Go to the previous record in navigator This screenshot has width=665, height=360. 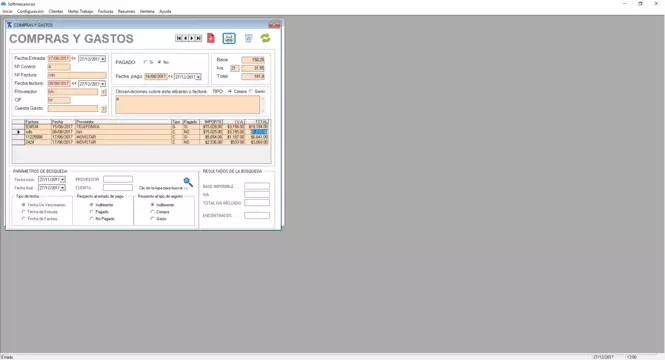pos(185,38)
